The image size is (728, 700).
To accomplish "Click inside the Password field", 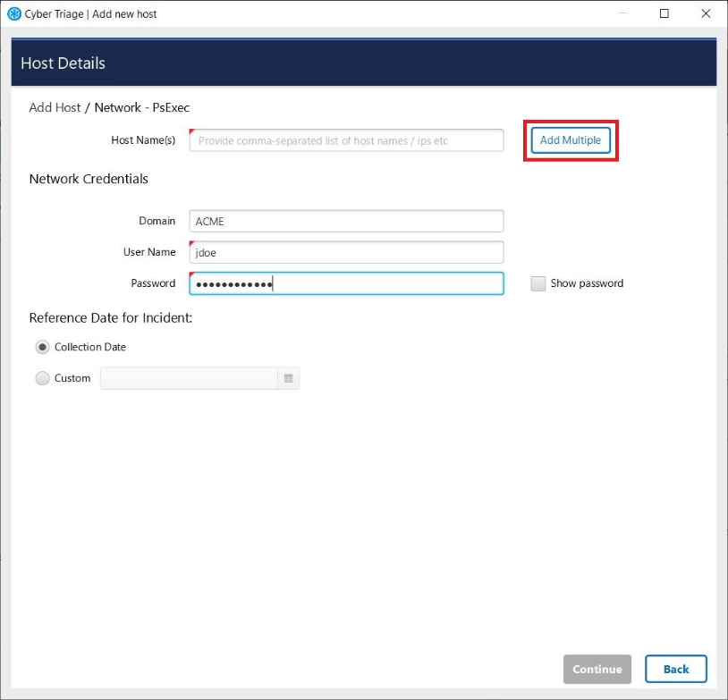I will (x=385, y=283).
